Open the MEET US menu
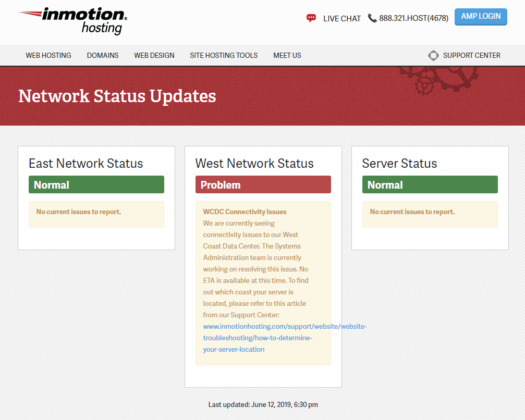 [x=287, y=56]
